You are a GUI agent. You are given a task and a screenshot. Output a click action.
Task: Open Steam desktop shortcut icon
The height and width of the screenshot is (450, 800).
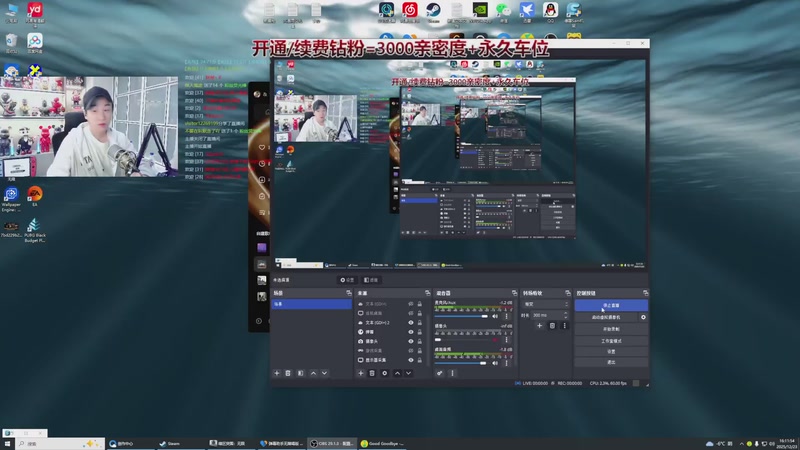[434, 12]
